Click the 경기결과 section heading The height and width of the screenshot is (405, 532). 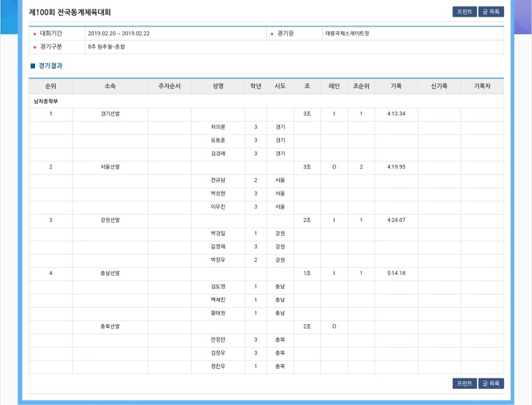tap(50, 66)
